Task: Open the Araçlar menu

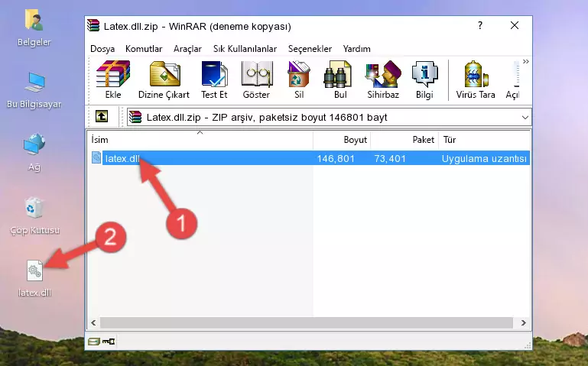Action: (x=187, y=49)
